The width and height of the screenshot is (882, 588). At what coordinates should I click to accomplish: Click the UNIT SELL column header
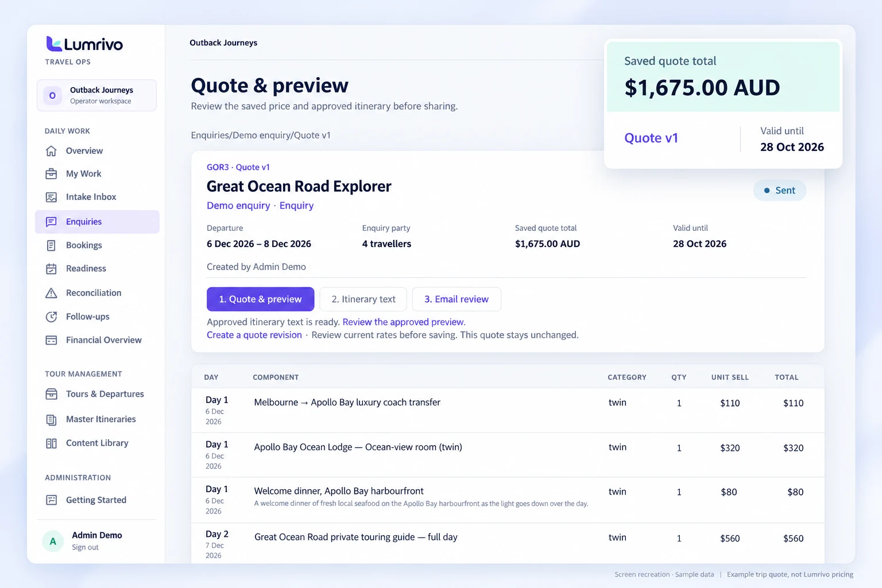tap(730, 377)
